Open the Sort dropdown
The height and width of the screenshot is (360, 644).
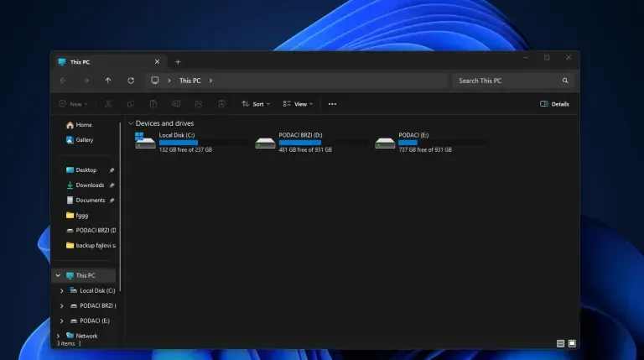coord(256,104)
